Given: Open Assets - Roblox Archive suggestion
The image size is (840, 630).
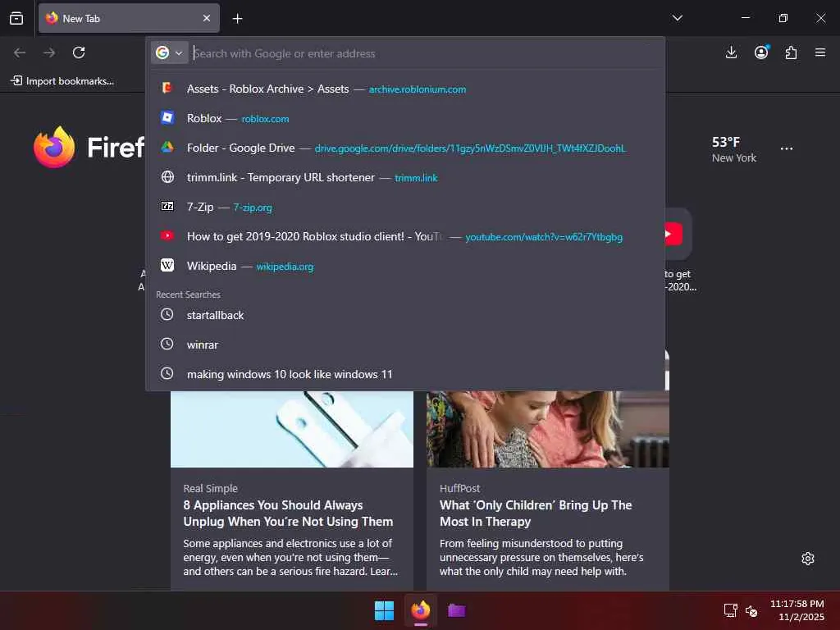Looking at the screenshot, I should click(x=405, y=89).
